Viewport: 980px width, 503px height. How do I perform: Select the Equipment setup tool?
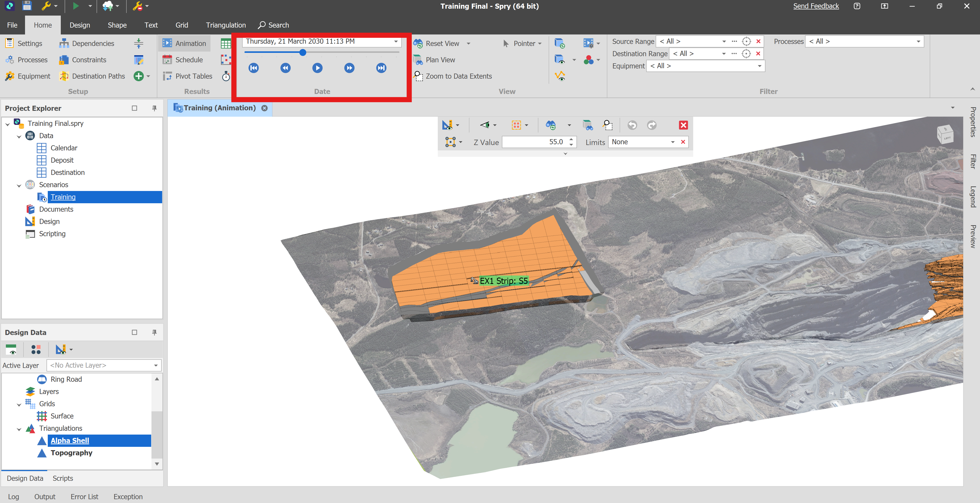click(34, 76)
